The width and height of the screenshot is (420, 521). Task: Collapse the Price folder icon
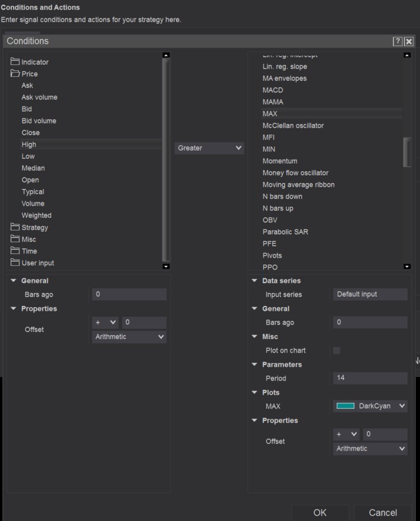(15, 73)
